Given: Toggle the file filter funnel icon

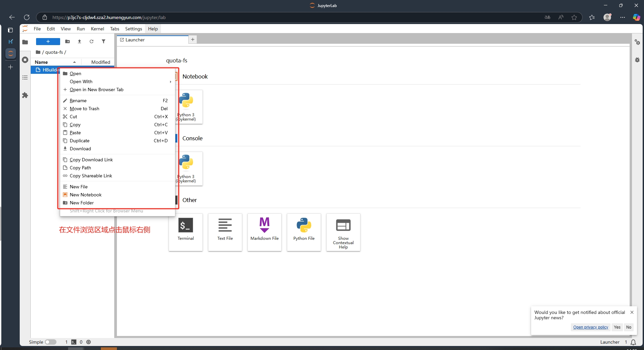Looking at the screenshot, I should [x=104, y=41].
